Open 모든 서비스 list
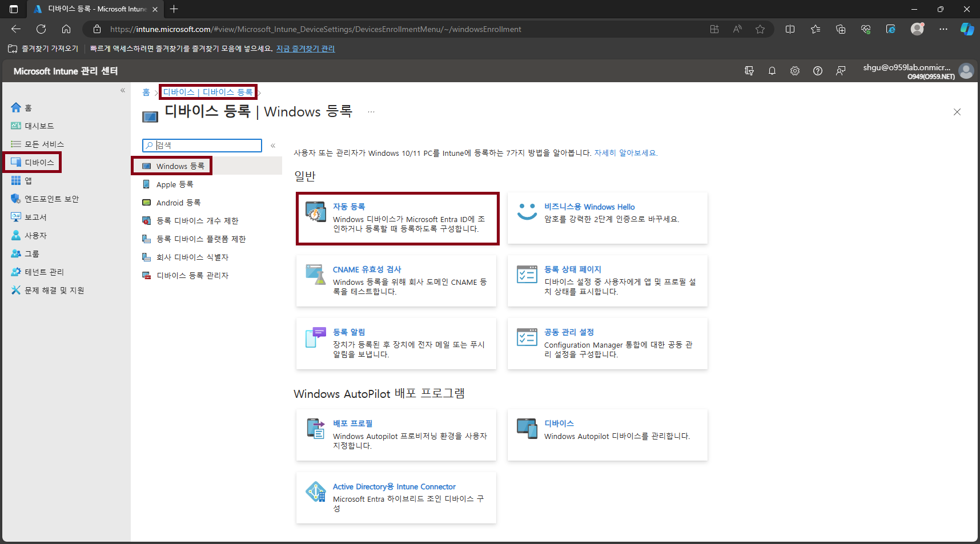980x544 pixels. click(x=38, y=144)
